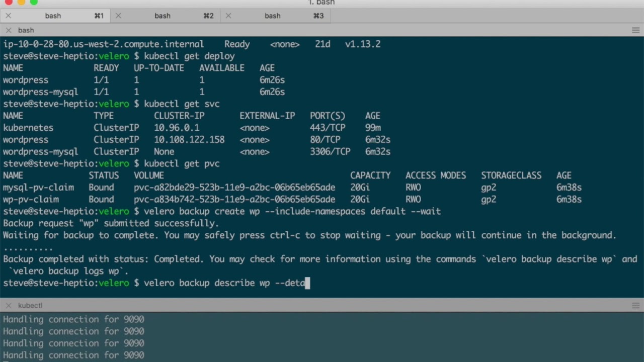This screenshot has height=362, width=644.
Task: Click the VOLUME column header
Action: tap(149, 175)
